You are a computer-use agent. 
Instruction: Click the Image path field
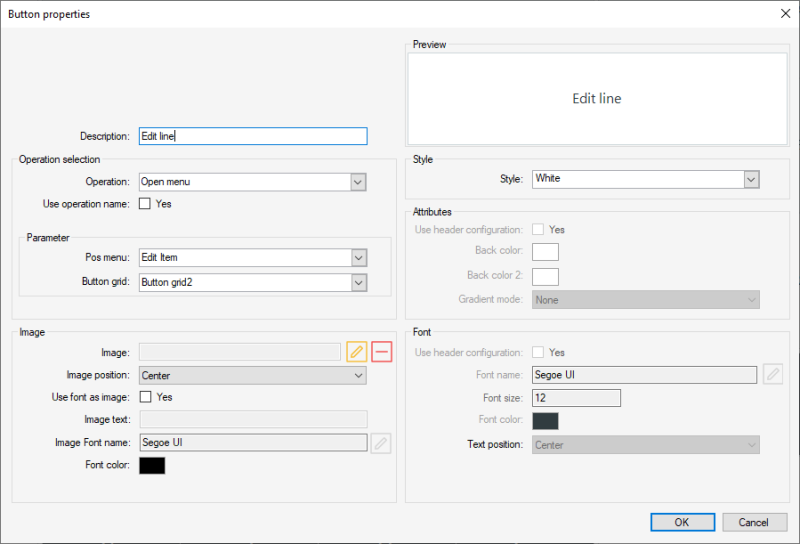(x=240, y=352)
